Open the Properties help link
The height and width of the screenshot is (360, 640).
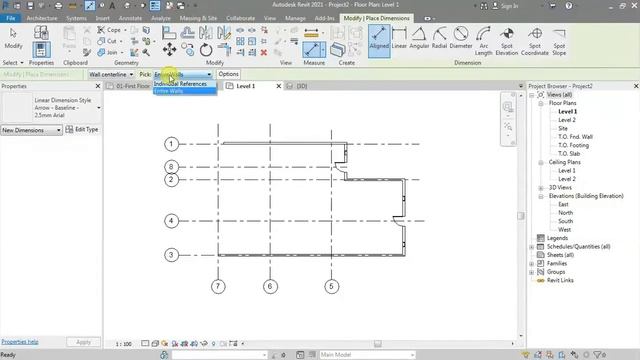click(20, 342)
